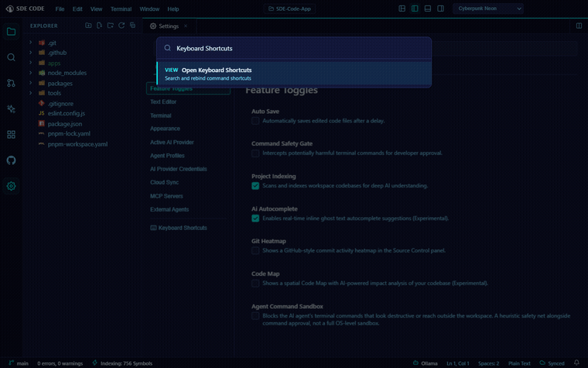
Task: Enable the Auto Save checkbox
Action: click(x=255, y=121)
